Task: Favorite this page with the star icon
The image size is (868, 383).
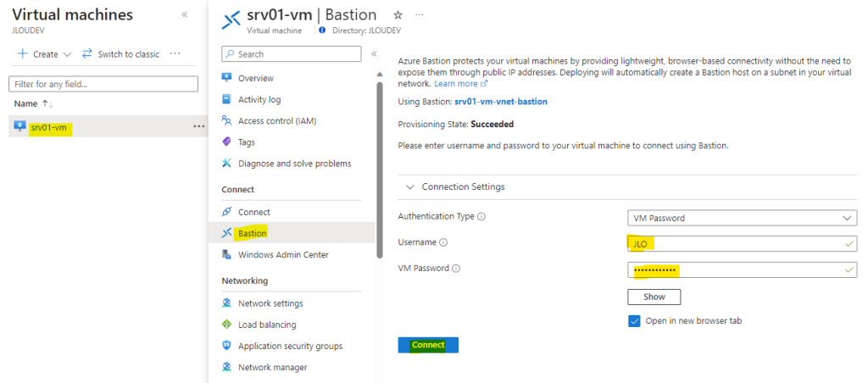Action: (398, 14)
